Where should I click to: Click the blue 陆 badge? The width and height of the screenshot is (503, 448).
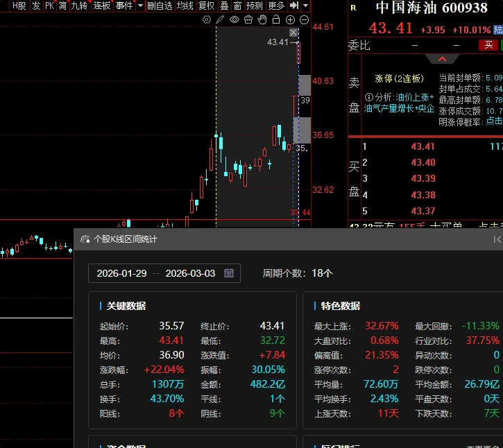coord(498,30)
